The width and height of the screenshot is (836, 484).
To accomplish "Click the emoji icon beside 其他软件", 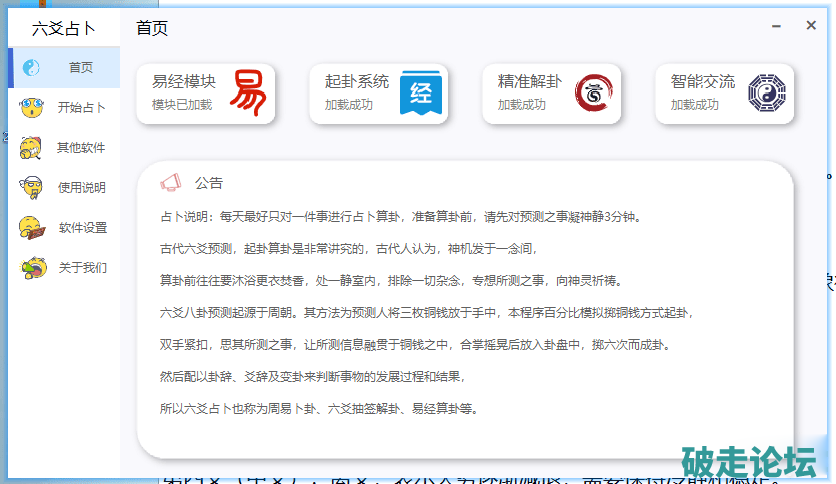I will [x=32, y=148].
